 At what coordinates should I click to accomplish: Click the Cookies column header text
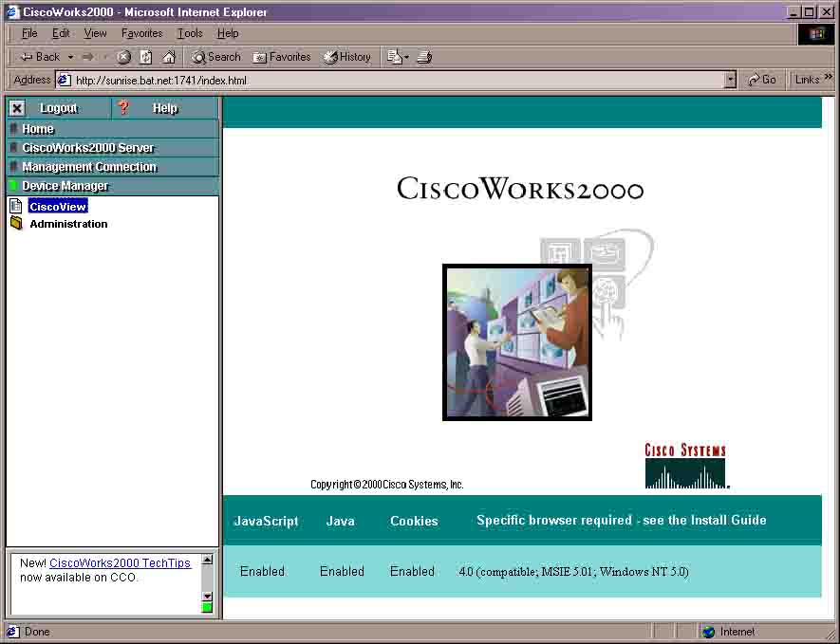tap(414, 521)
